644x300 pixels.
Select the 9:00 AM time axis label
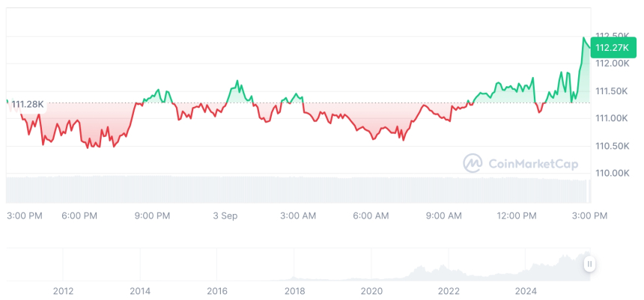444,215
